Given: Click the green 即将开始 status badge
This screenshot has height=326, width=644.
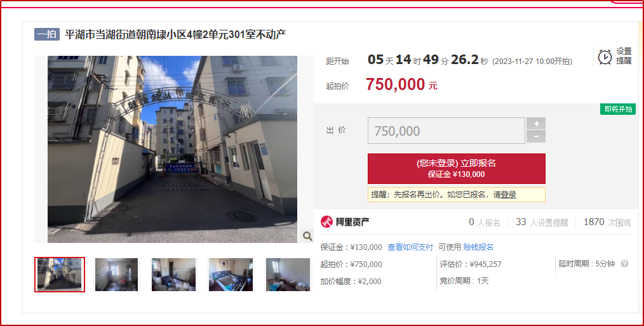Looking at the screenshot, I should (x=618, y=109).
